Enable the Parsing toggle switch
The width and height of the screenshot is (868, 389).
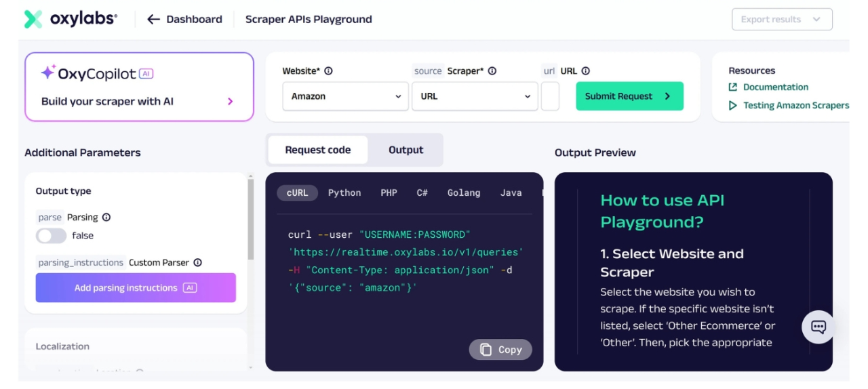(51, 236)
